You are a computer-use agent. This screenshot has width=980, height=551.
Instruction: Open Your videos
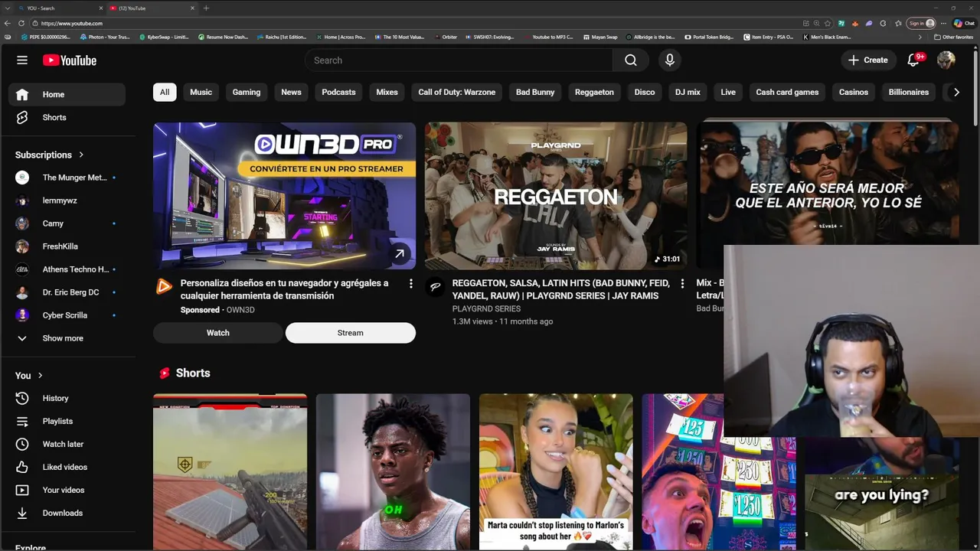pyautogui.click(x=67, y=490)
